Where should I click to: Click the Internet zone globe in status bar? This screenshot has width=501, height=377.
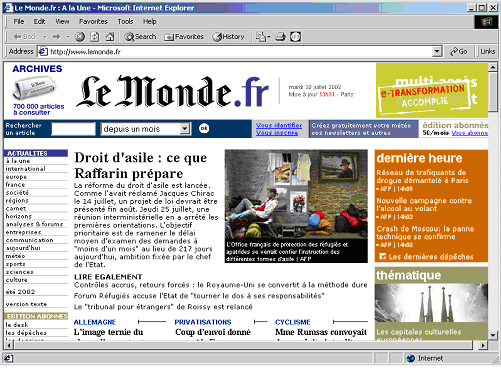[411, 358]
